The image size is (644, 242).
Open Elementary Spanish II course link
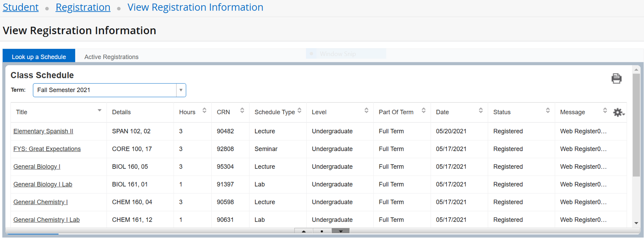pyautogui.click(x=43, y=131)
